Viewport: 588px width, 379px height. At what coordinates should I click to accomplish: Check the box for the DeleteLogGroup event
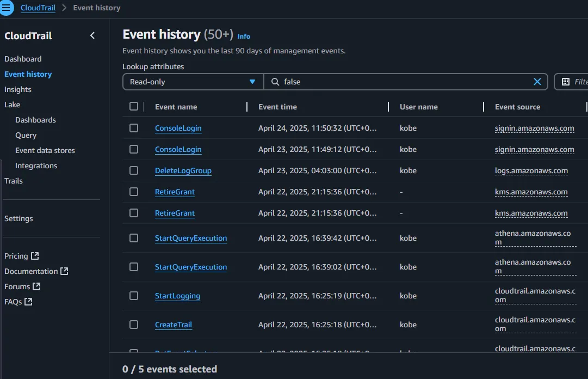click(134, 170)
